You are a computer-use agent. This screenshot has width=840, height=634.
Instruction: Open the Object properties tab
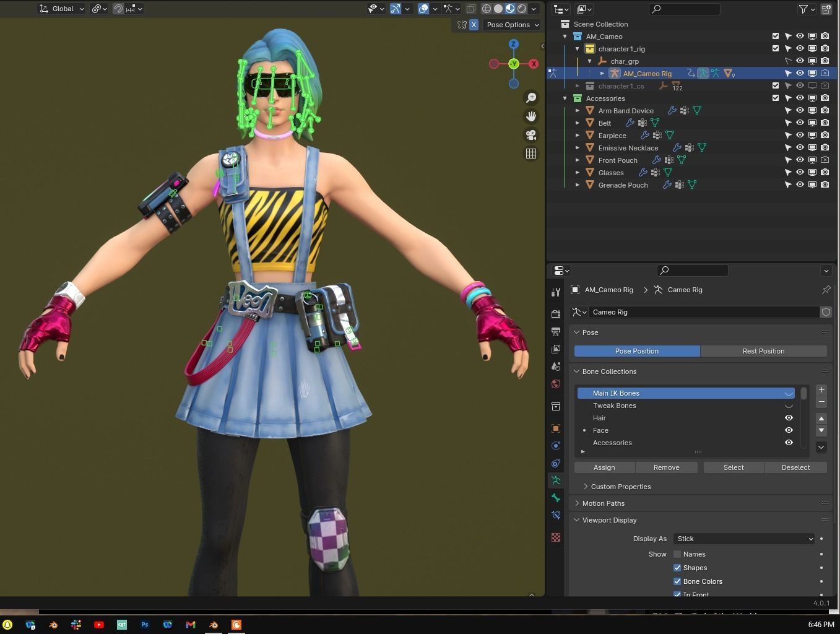(x=556, y=428)
